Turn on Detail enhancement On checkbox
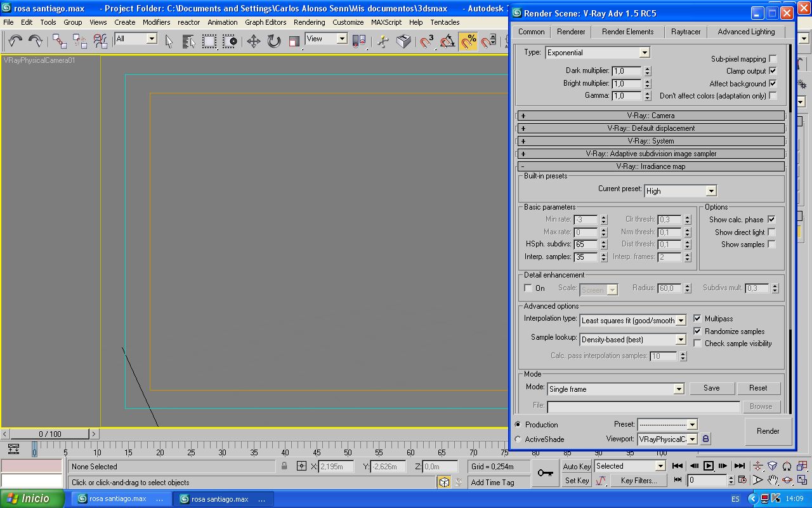This screenshot has width=812, height=508. pos(528,288)
